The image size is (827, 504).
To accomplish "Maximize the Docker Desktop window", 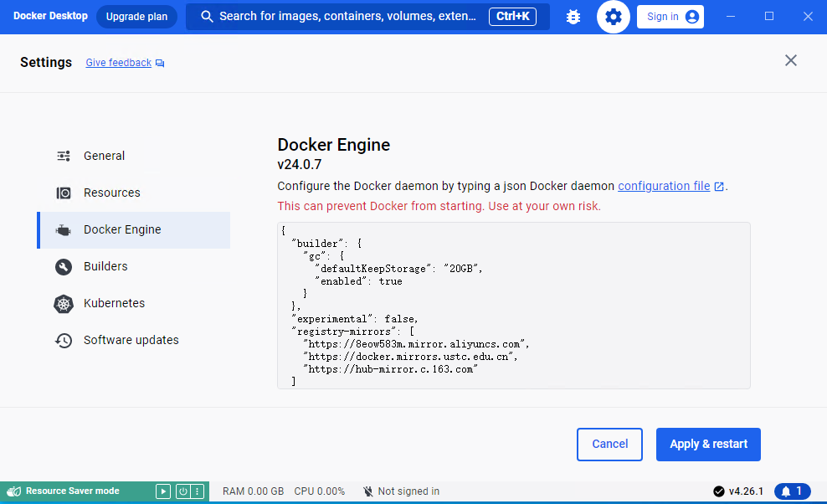I will point(769,17).
